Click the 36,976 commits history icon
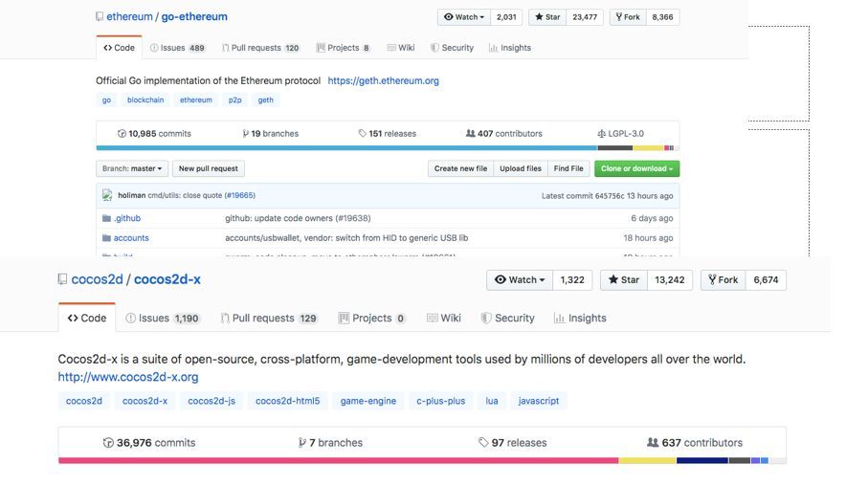The width and height of the screenshot is (868, 486). [x=108, y=443]
